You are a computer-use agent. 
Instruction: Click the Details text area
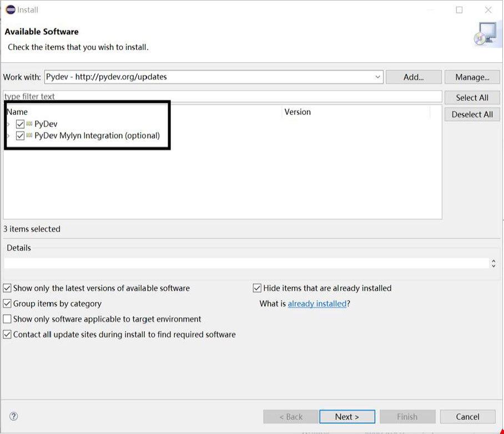pos(246,263)
